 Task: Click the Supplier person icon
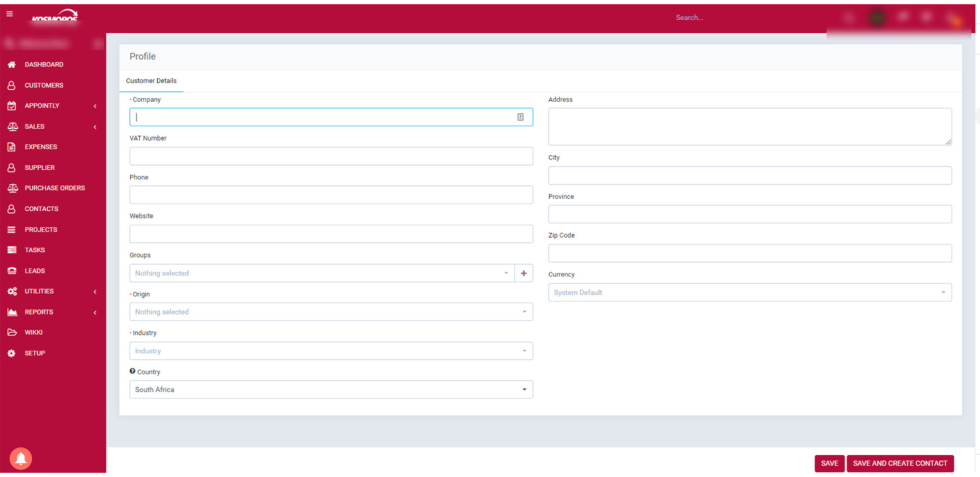pyautogui.click(x=11, y=168)
